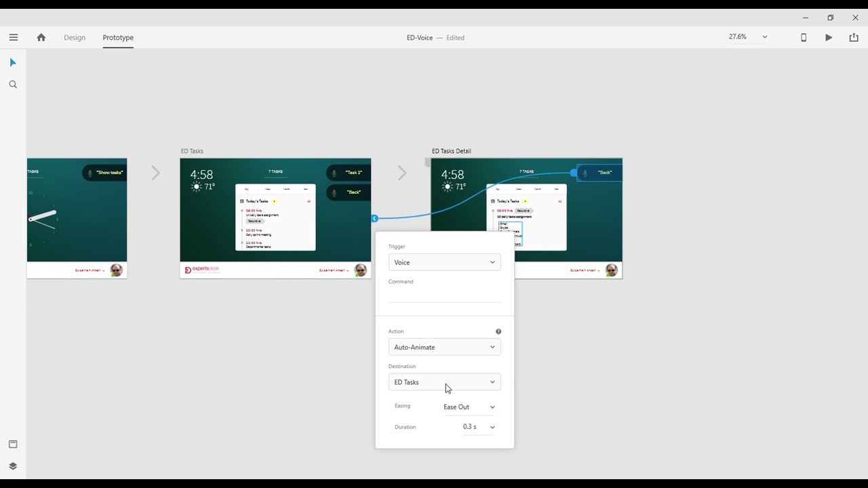Click arrow between ED Tasks and Detail
Screen dimensions: 868x488
coord(402,173)
